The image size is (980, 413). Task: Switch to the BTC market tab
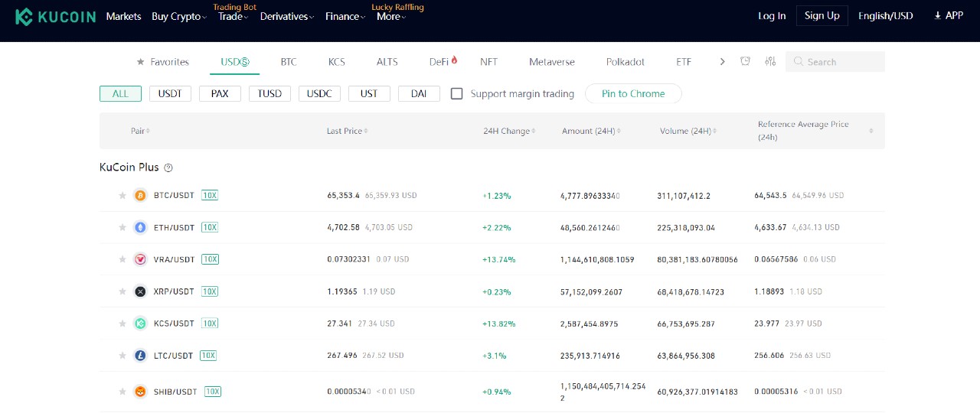289,62
